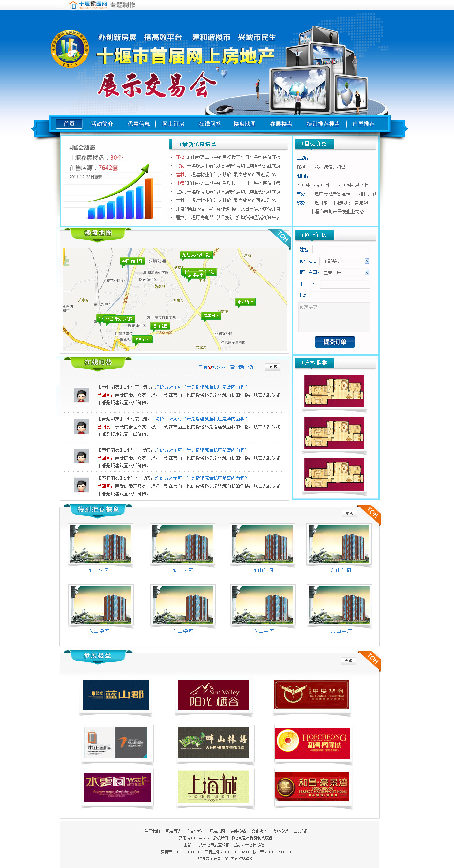Open the 已有23名网友向置业顾问提问 link
The image size is (454, 868).
pyautogui.click(x=227, y=367)
